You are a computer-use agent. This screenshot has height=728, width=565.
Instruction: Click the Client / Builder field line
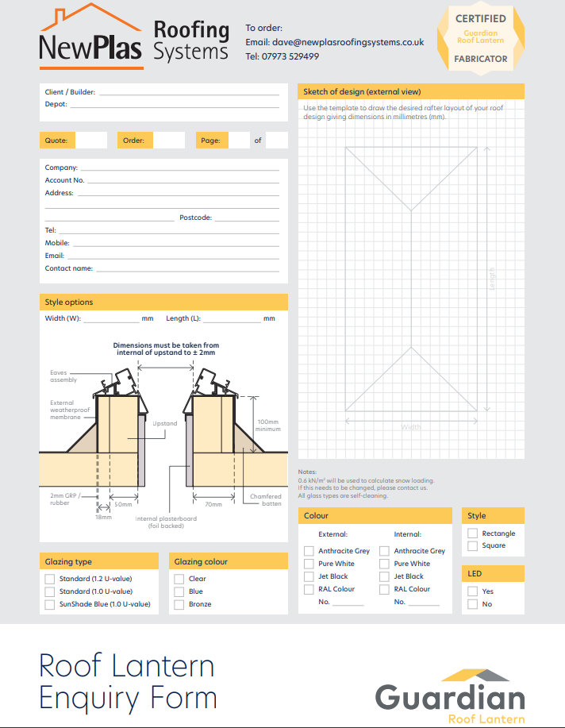click(x=189, y=93)
